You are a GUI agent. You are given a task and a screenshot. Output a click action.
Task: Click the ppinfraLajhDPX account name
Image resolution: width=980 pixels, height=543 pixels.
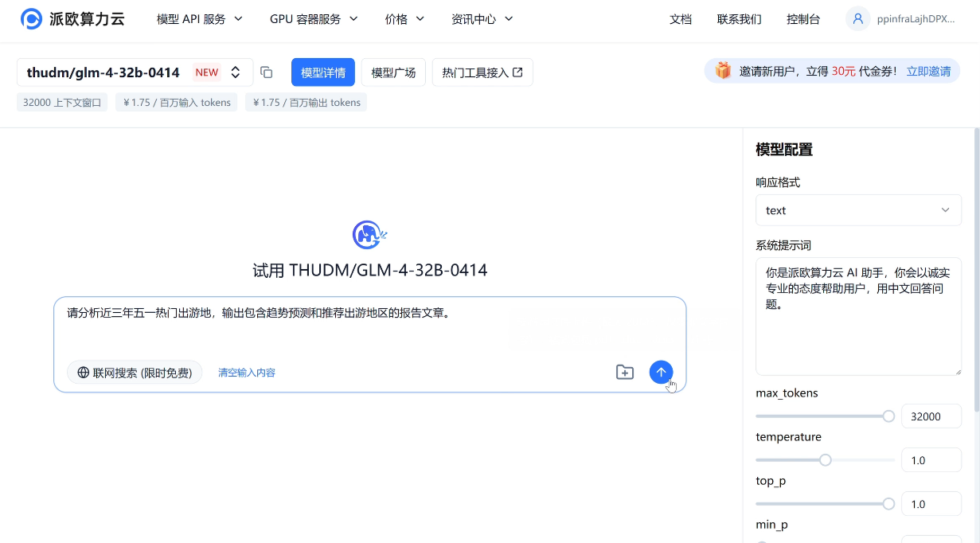tap(916, 19)
